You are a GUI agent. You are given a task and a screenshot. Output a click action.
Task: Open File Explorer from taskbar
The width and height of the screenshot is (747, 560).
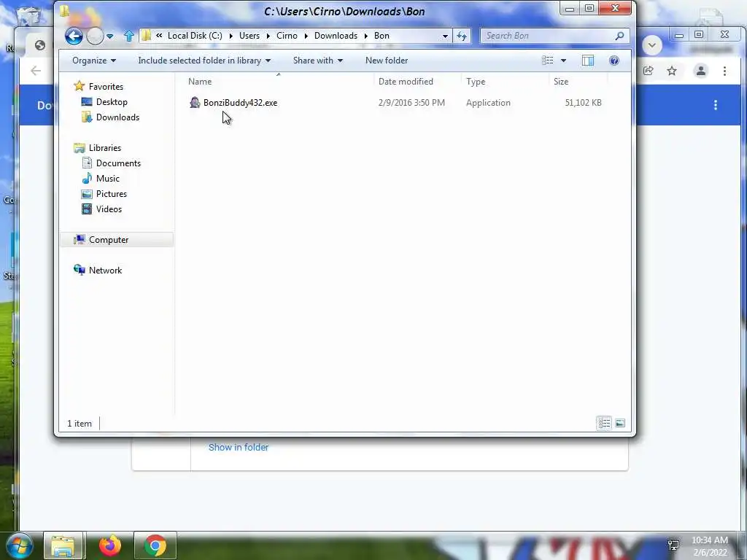(x=63, y=545)
